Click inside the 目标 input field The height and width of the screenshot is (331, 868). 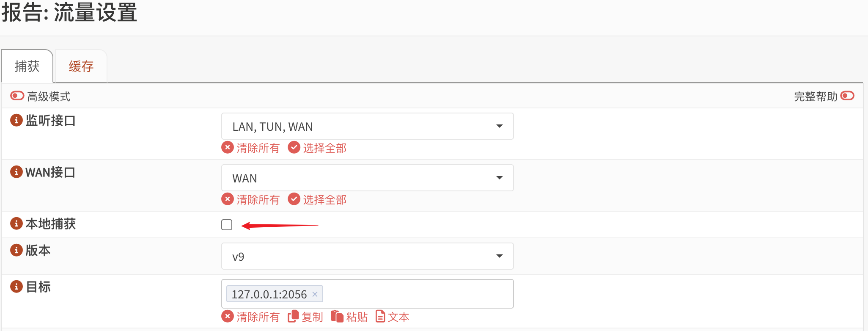(x=417, y=294)
